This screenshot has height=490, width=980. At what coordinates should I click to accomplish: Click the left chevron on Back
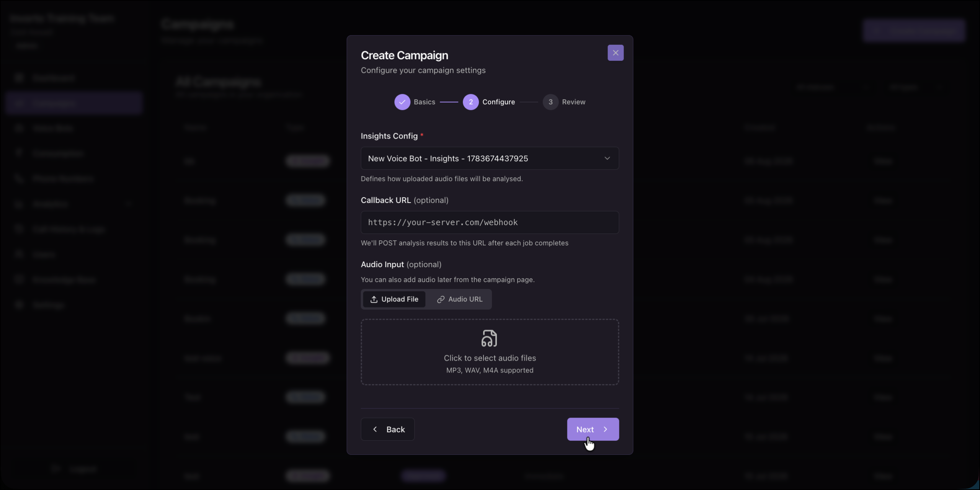pos(375,429)
